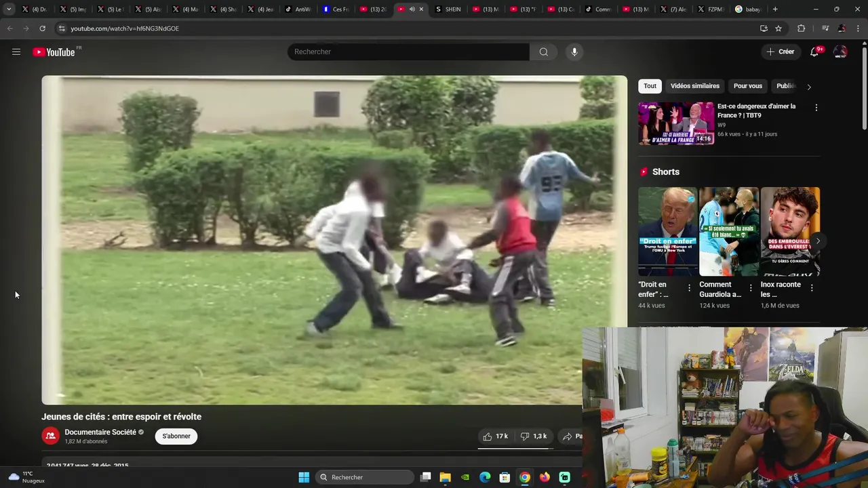Install app icon in address bar
This screenshot has height=488, width=868.
tap(764, 28)
